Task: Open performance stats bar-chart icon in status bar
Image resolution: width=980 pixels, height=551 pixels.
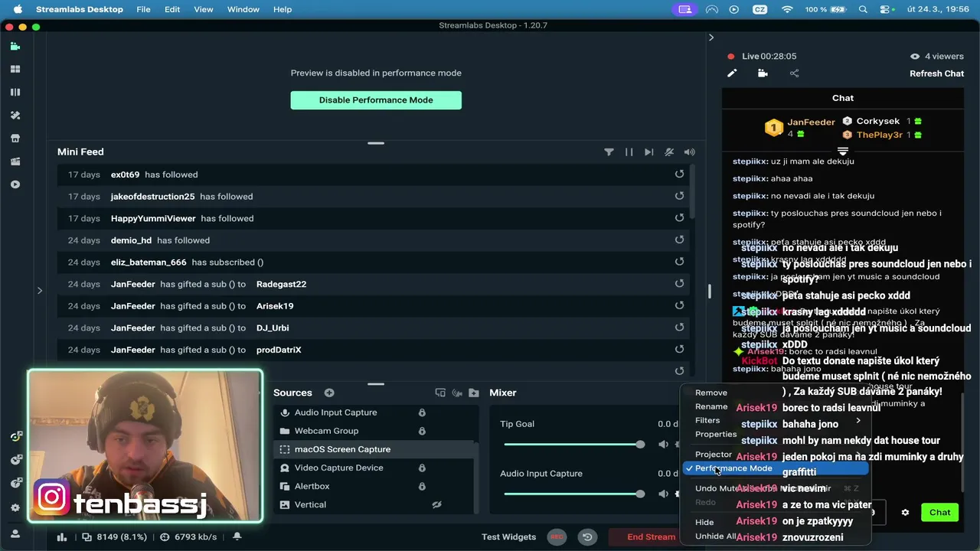Action: click(61, 537)
